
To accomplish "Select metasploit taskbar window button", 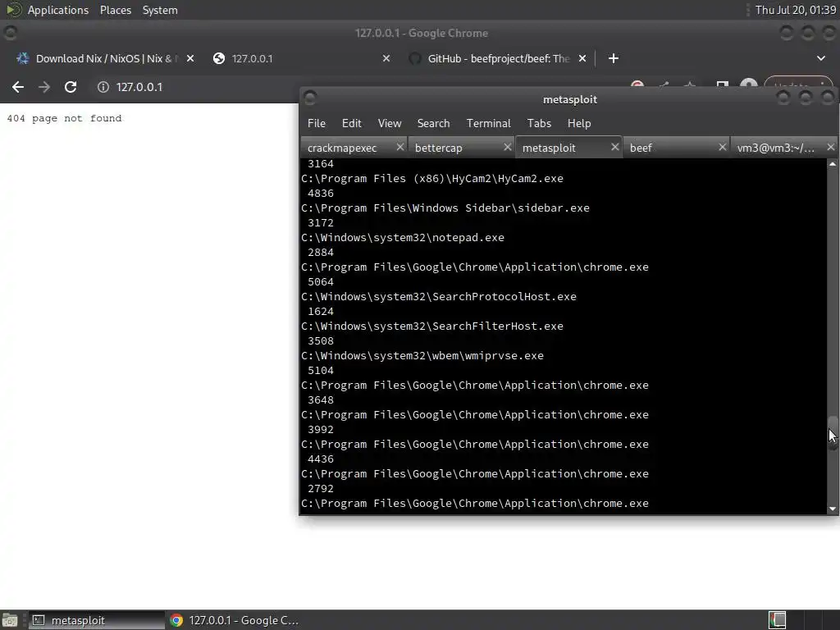I will click(97, 620).
